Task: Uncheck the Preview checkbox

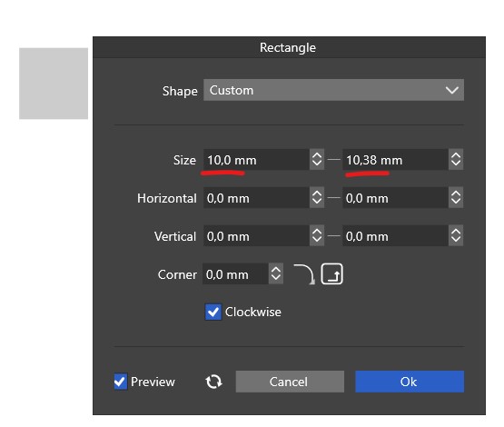Action: (120, 382)
